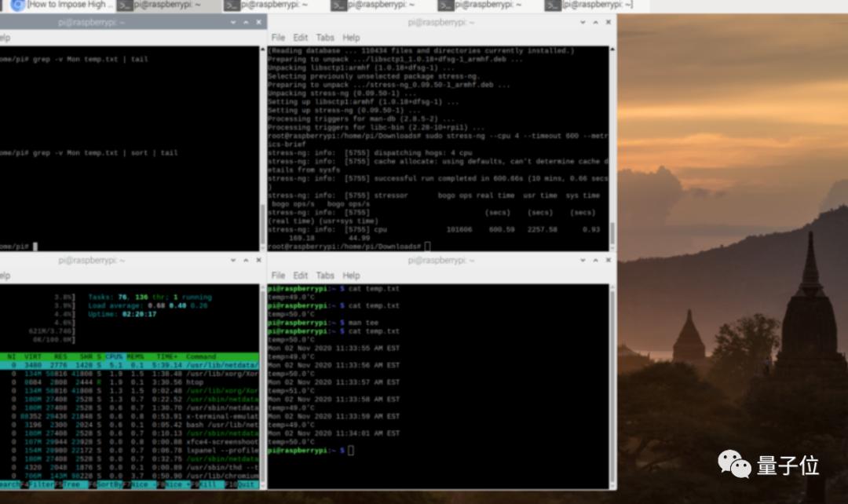
Task: Click scrollbar of the stress-ng terminal
Action: coord(612,232)
